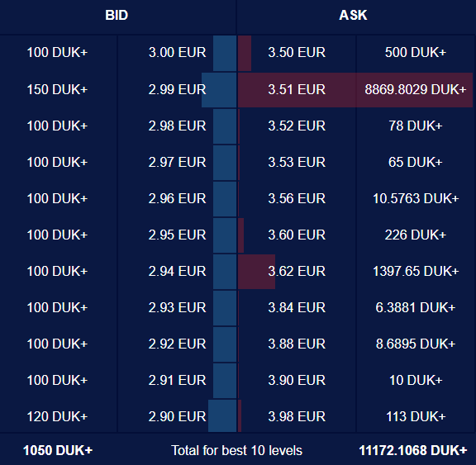Screen dimensions: 476x465
Task: Select the 3.84 EUR ask price
Action: pyautogui.click(x=297, y=307)
